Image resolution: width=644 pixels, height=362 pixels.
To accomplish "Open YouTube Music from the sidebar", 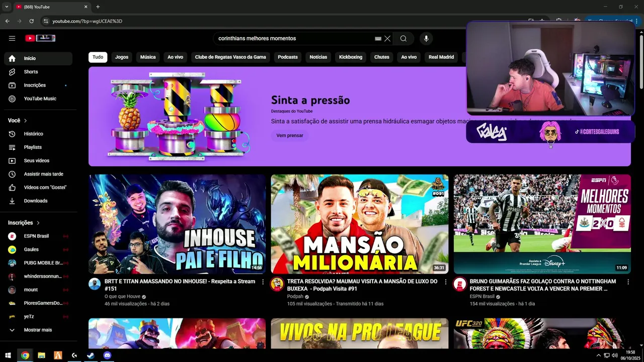I will pyautogui.click(x=38, y=99).
